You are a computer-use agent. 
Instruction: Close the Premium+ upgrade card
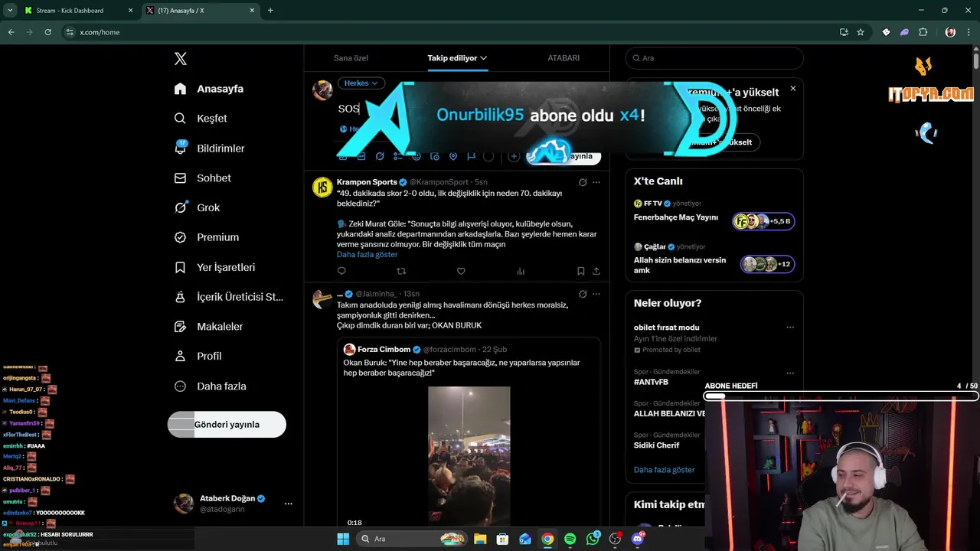point(793,89)
